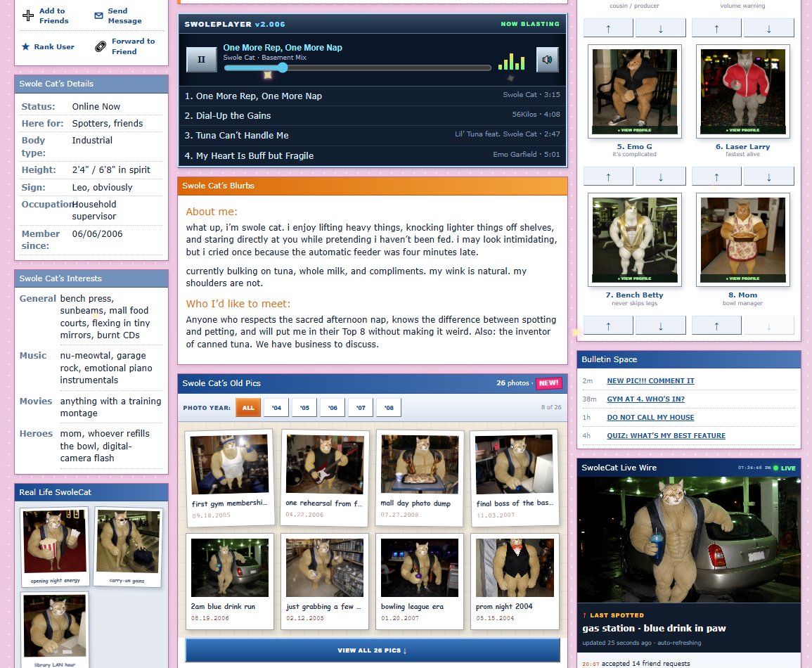Open final boss photo from 2007

tap(514, 465)
